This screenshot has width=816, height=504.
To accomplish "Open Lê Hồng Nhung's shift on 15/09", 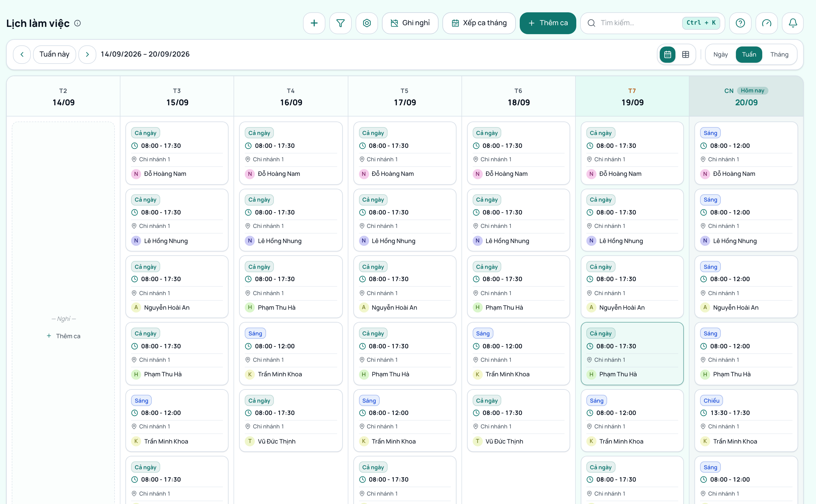I will [177, 220].
